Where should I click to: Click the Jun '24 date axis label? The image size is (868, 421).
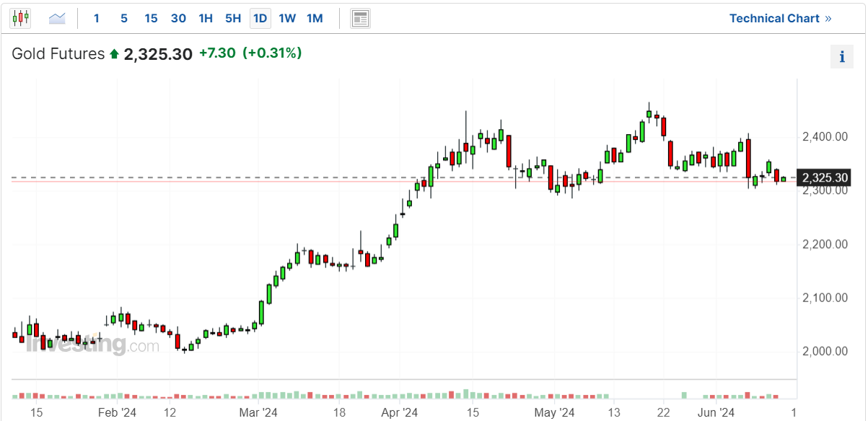point(716,412)
